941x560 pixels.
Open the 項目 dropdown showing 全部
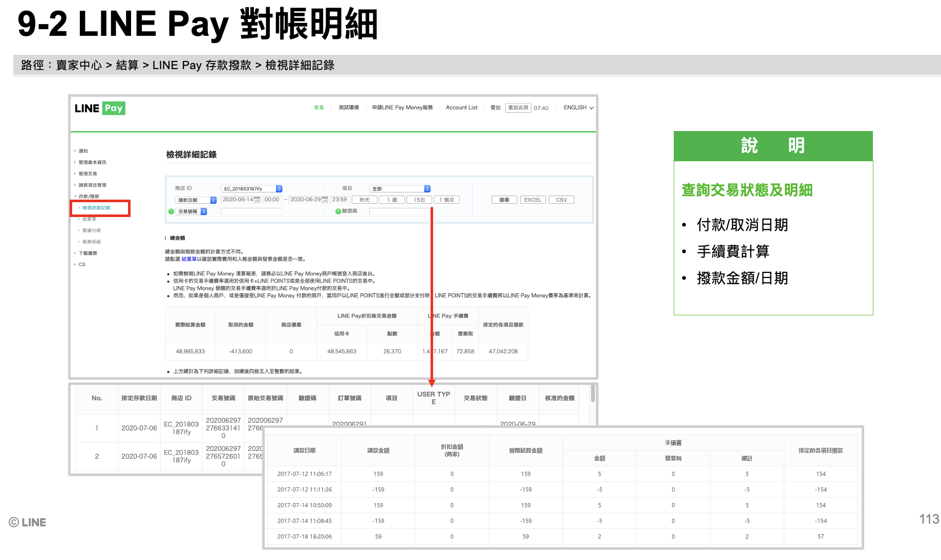pos(400,189)
